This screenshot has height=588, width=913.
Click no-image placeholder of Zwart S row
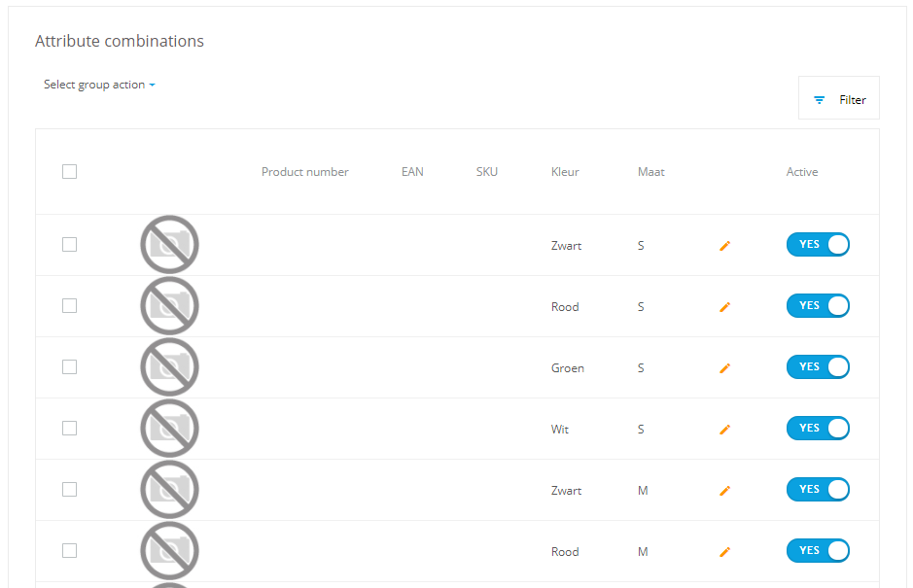[169, 244]
